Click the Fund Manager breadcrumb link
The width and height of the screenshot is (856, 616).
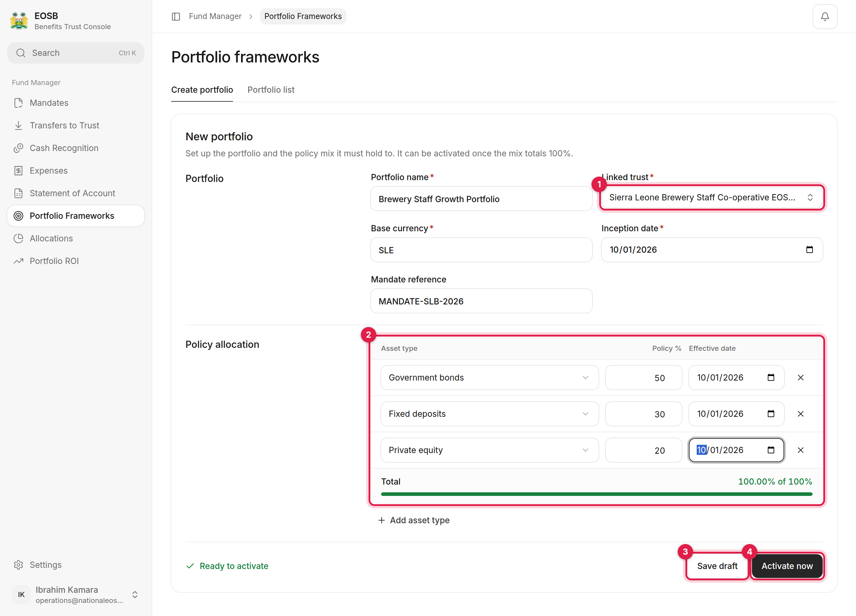pos(215,16)
